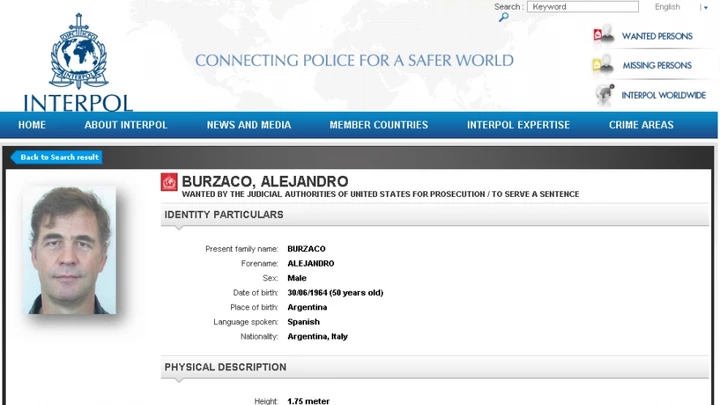Click the red notice icon beside BURZACO

click(x=169, y=182)
